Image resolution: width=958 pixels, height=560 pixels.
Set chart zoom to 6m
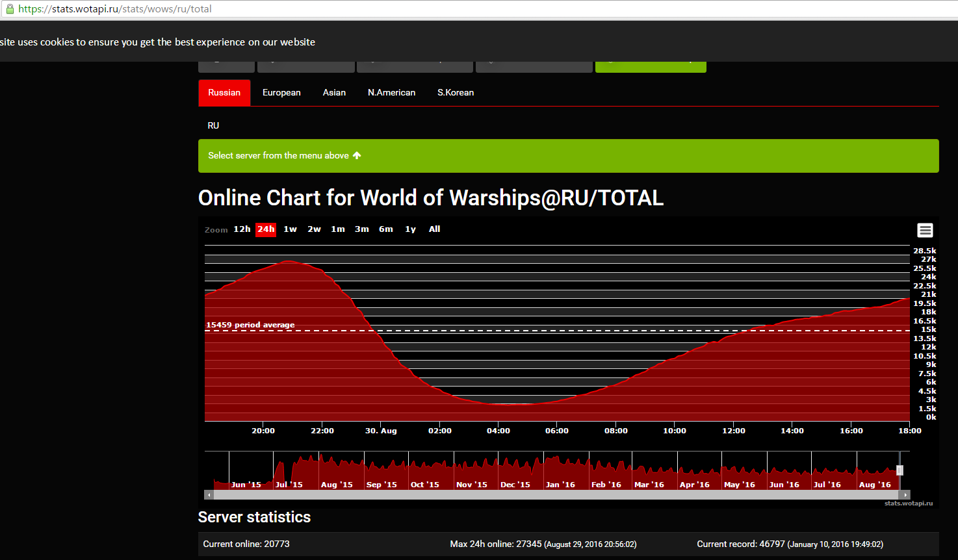point(386,229)
